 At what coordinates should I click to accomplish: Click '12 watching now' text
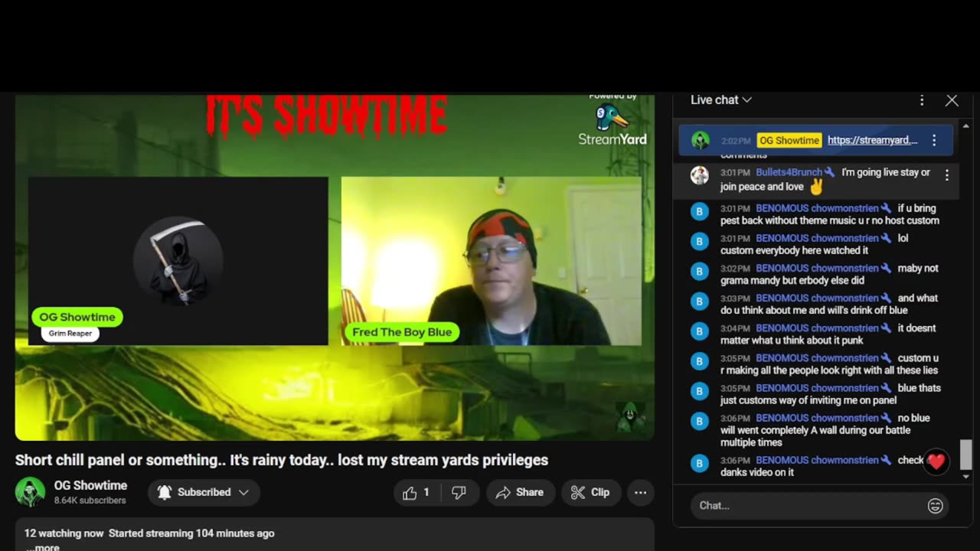64,533
